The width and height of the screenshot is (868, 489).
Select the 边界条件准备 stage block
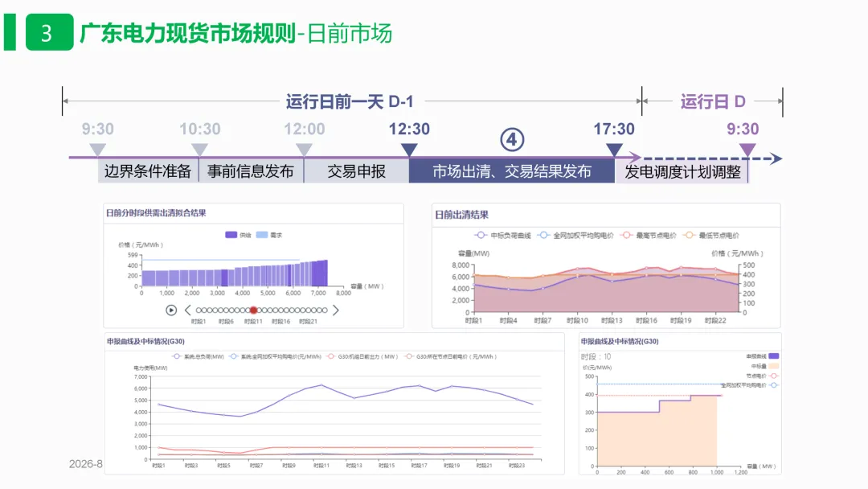(x=149, y=171)
